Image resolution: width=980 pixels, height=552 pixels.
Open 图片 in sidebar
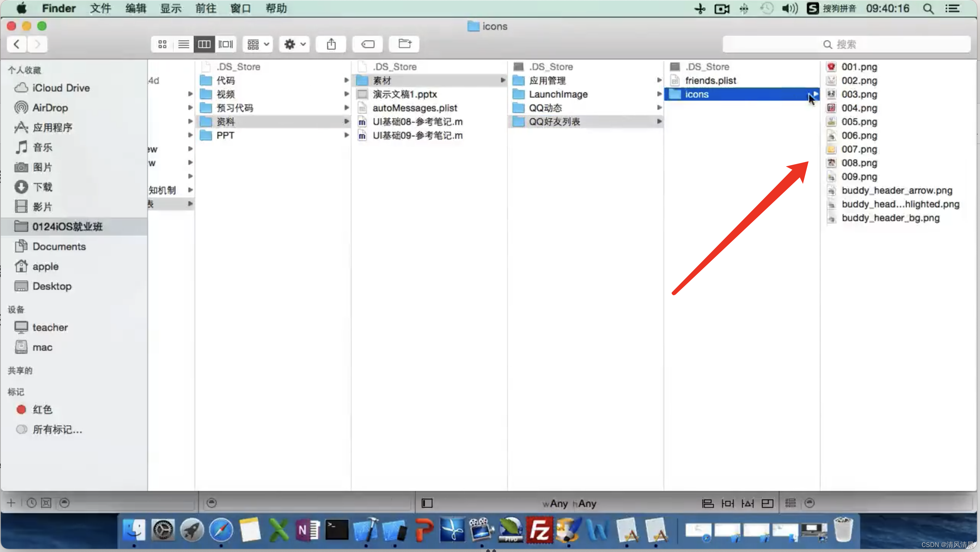[x=74, y=167]
